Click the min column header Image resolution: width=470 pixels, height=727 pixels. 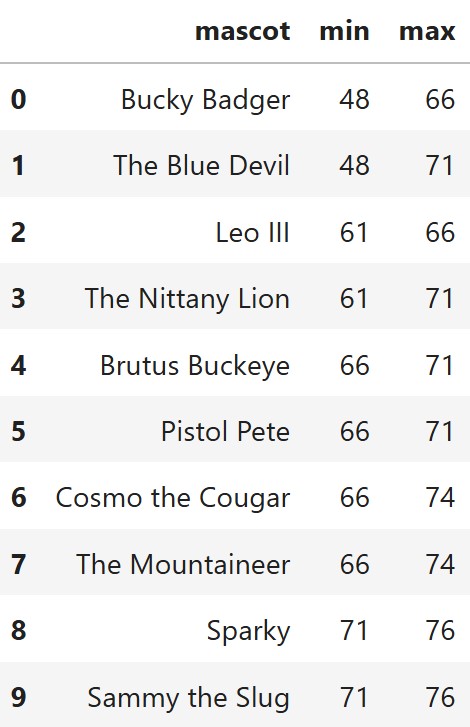(x=344, y=32)
